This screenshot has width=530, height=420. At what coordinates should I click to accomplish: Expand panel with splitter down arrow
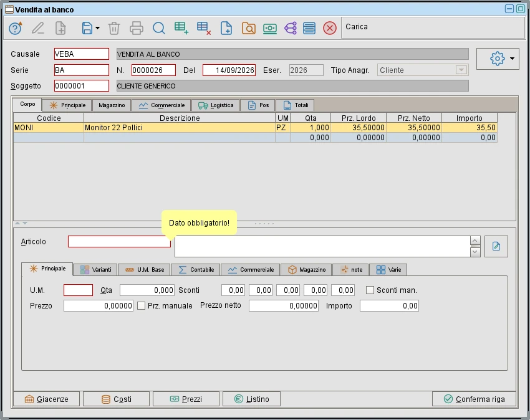pos(25,223)
